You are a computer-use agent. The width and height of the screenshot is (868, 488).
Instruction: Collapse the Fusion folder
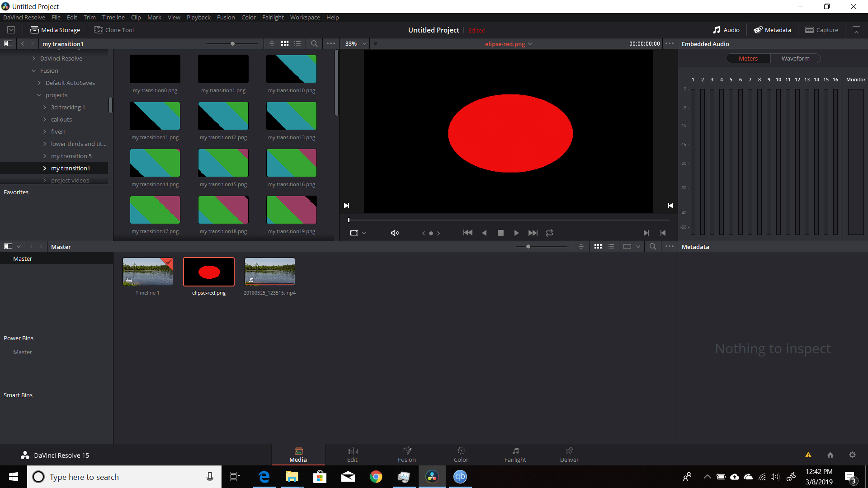pos(34,71)
